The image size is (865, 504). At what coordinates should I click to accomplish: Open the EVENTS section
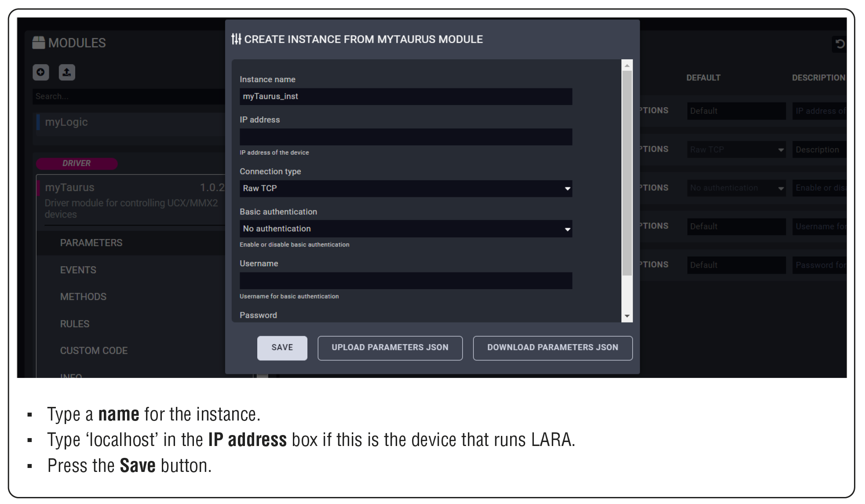[78, 270]
